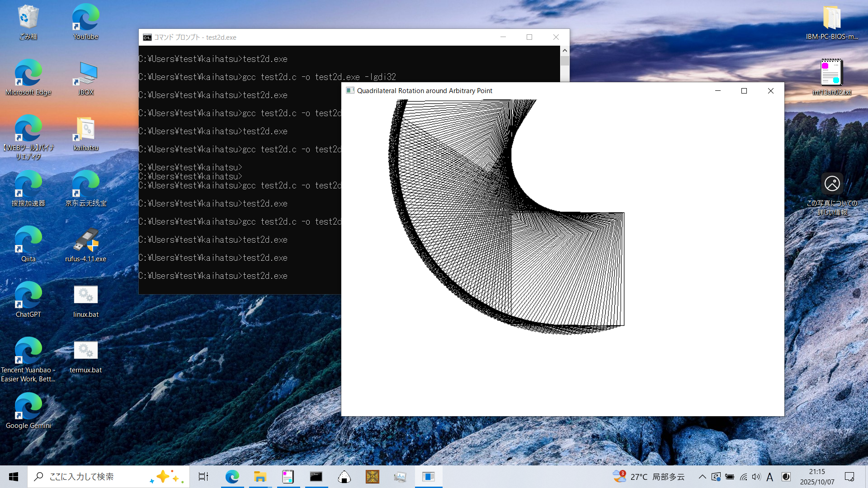Select the termux.bat file icon
868x488 pixels.
point(85,355)
